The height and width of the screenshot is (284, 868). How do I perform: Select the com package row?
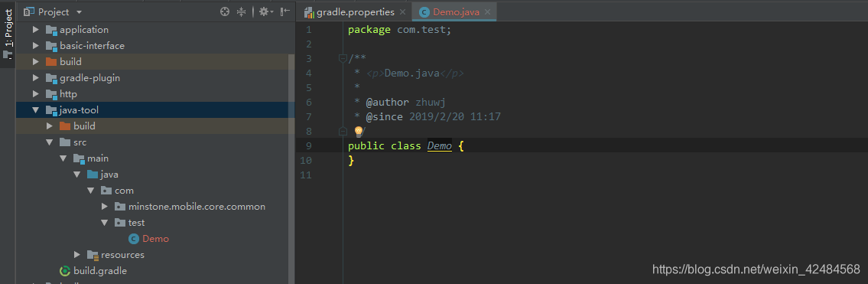pyautogui.click(x=152, y=191)
